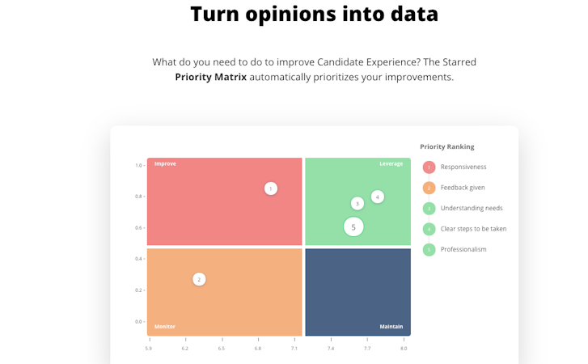The image size is (588, 364).
Task: Select the Feedback given ranking label
Action: point(463,188)
